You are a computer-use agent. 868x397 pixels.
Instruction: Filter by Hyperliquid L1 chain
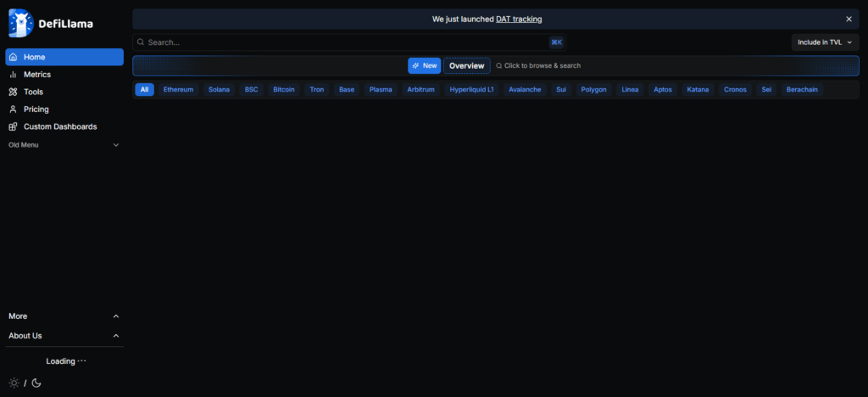click(472, 89)
